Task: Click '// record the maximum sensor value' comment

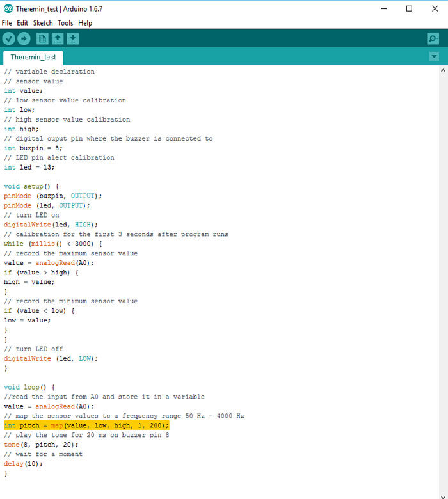Action: [70, 253]
